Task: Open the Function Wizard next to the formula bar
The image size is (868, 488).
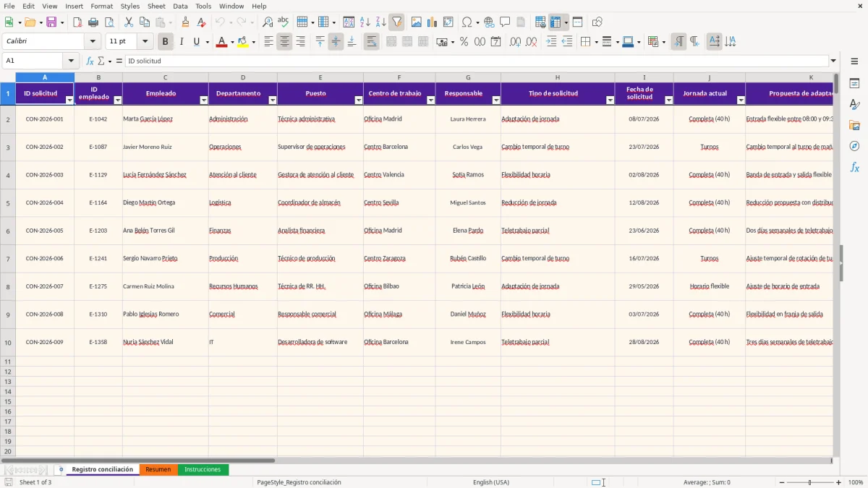Action: (90, 61)
